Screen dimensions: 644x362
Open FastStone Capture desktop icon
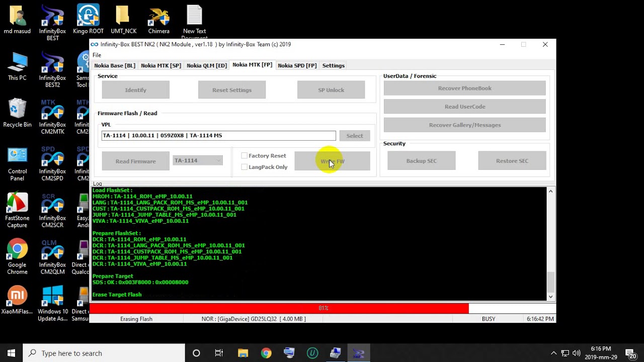click(x=17, y=210)
